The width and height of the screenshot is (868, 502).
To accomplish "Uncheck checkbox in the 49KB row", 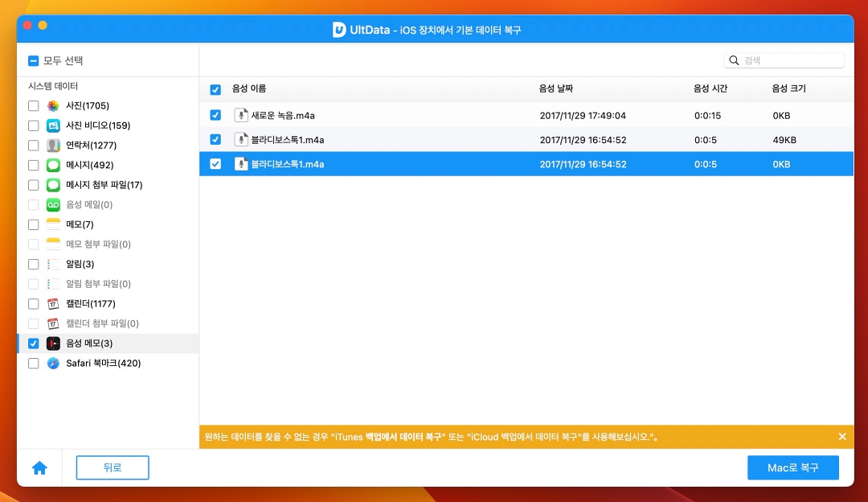I will click(x=215, y=140).
